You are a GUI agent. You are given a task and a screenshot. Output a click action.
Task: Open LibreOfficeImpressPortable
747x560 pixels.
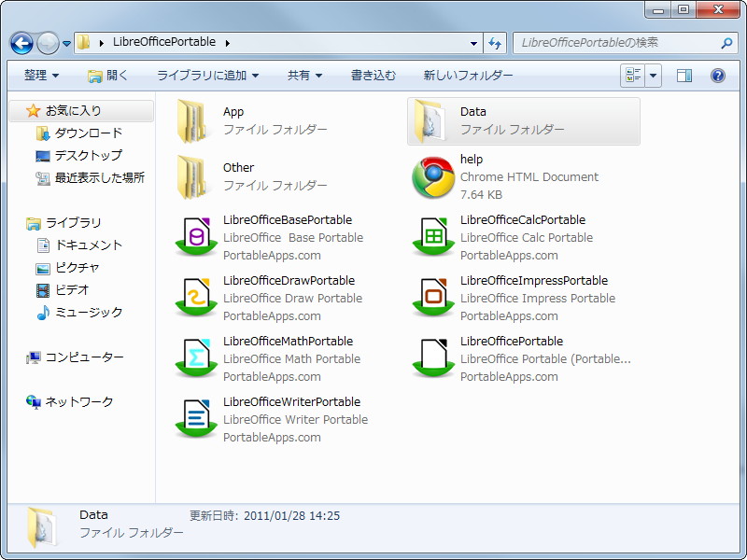coord(432,295)
